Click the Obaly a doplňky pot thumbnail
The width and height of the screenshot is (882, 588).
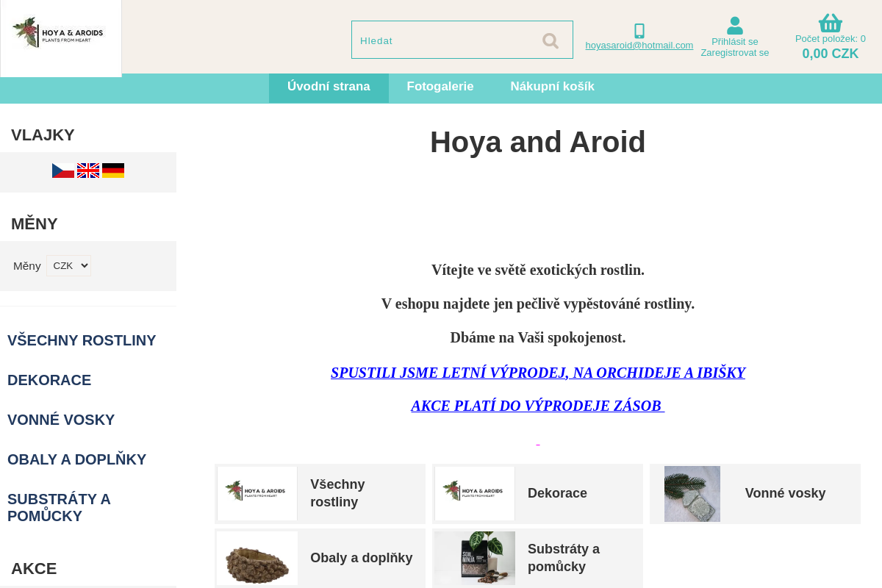coord(257,558)
